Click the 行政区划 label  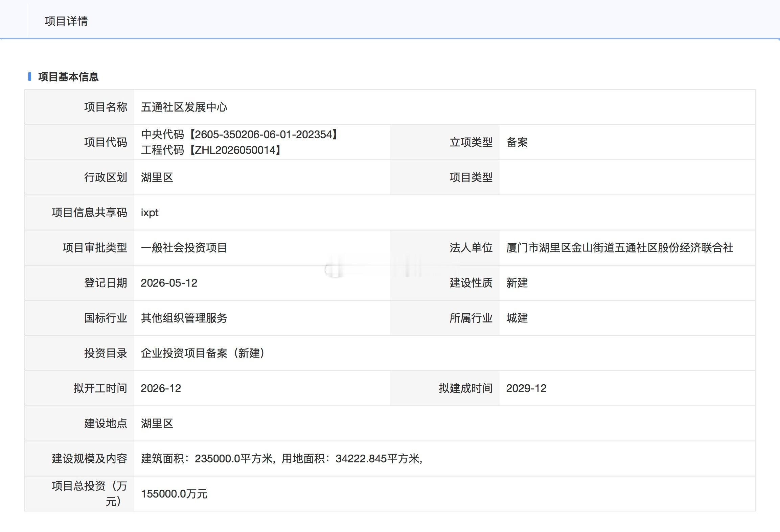point(106,177)
